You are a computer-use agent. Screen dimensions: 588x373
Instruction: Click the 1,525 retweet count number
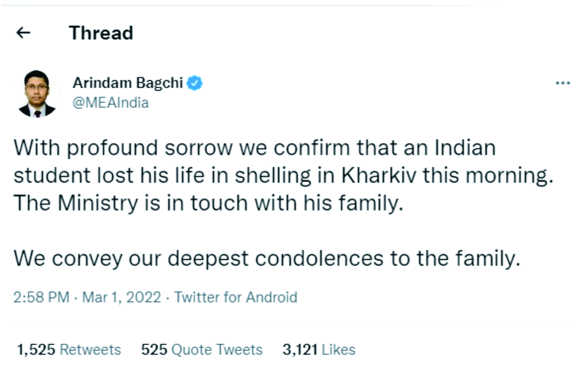pos(36,350)
